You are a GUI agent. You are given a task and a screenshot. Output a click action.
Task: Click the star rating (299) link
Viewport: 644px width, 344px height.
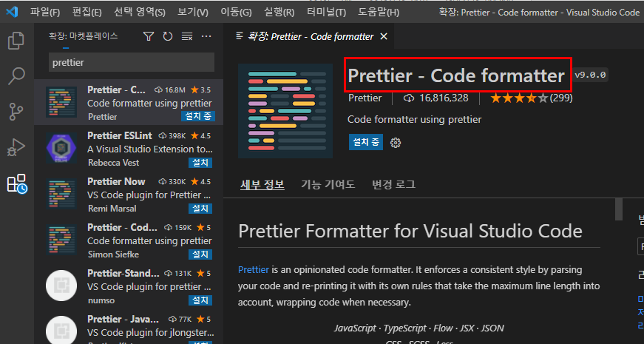click(x=531, y=98)
